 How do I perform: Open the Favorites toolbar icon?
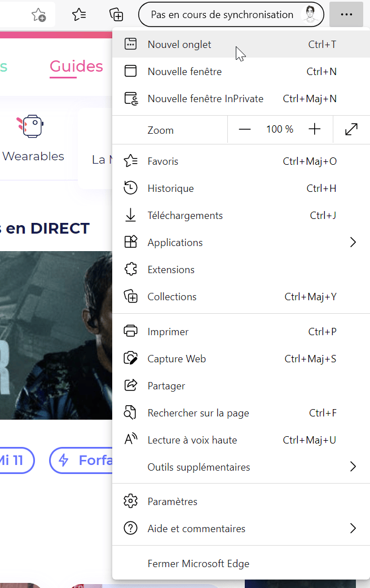click(x=79, y=15)
